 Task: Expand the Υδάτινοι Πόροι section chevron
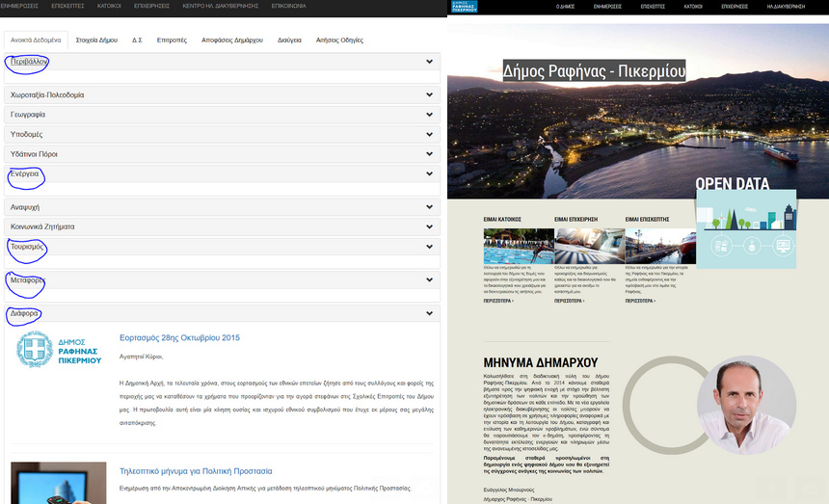429,154
